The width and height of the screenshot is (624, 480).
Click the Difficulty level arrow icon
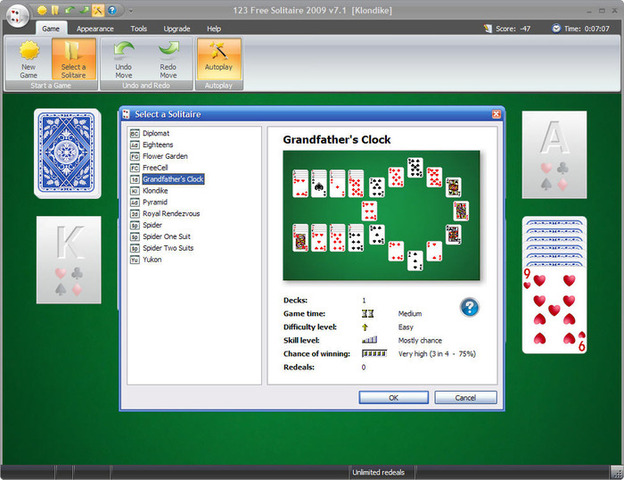pos(365,327)
